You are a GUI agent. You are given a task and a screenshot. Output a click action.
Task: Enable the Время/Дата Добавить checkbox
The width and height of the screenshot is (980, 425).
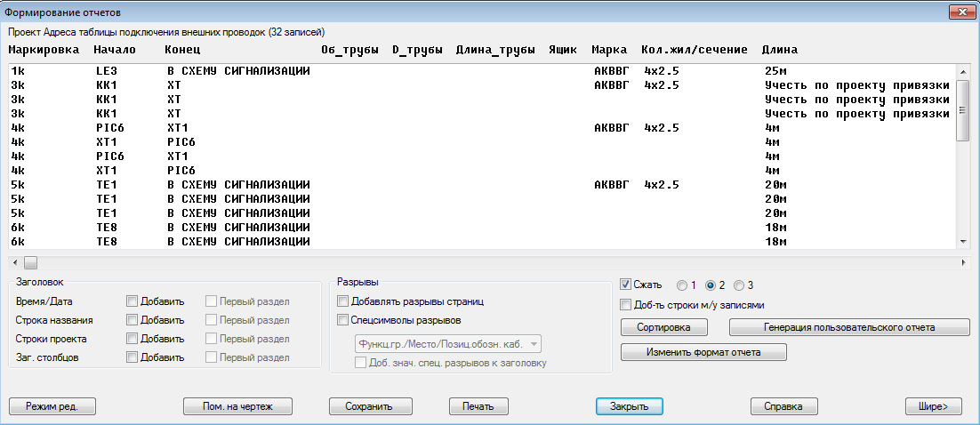click(x=132, y=301)
